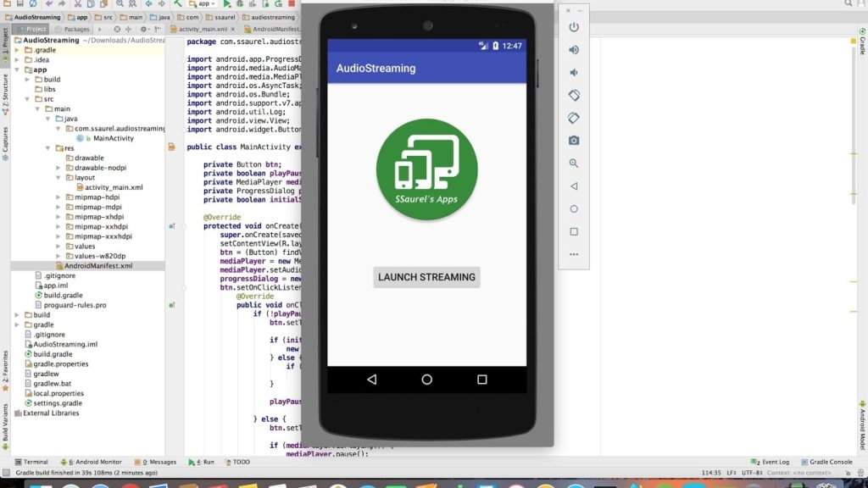Open the Messages tool window tab

point(156,462)
